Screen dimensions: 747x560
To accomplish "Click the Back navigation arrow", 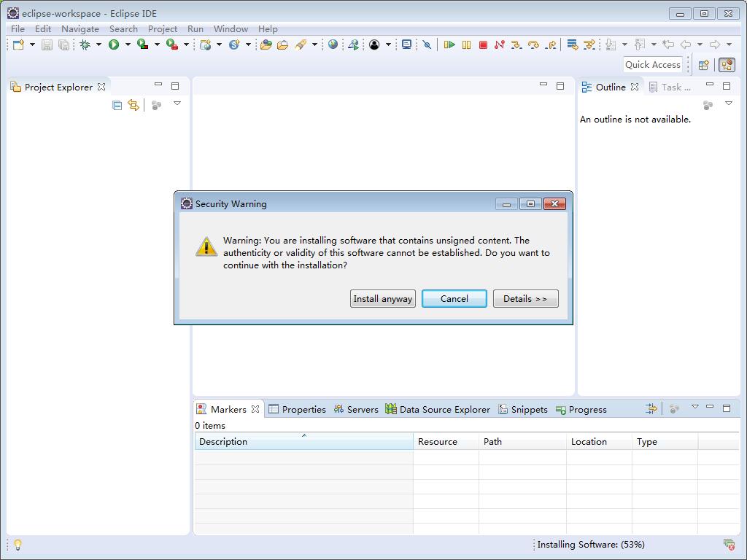I will (x=686, y=44).
